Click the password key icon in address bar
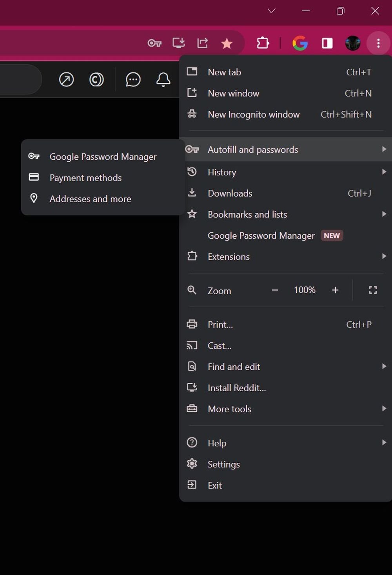Viewport: 392px width, 575px height. (x=154, y=43)
